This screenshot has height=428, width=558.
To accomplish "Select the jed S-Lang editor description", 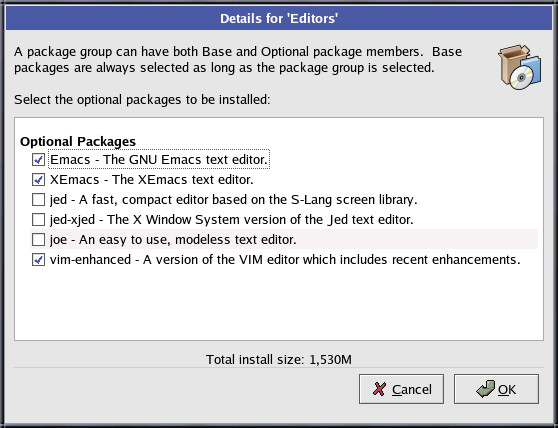I will click(x=233, y=200).
